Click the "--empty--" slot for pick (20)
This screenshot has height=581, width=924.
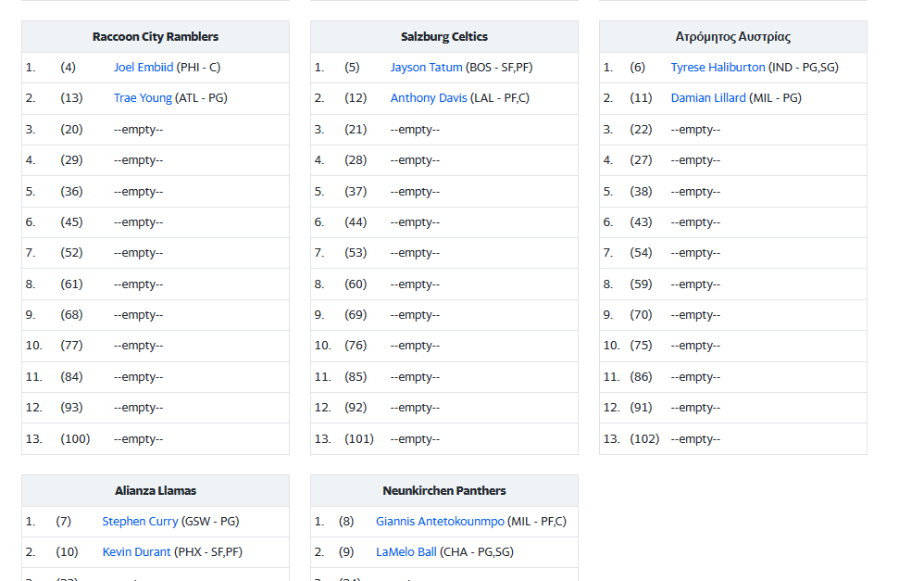click(x=139, y=130)
